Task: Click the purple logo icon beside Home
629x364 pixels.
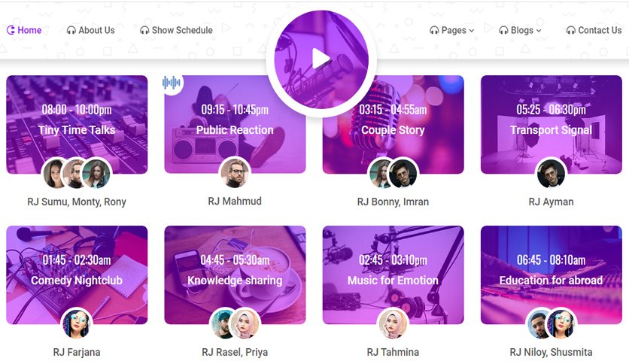Action: click(x=11, y=30)
